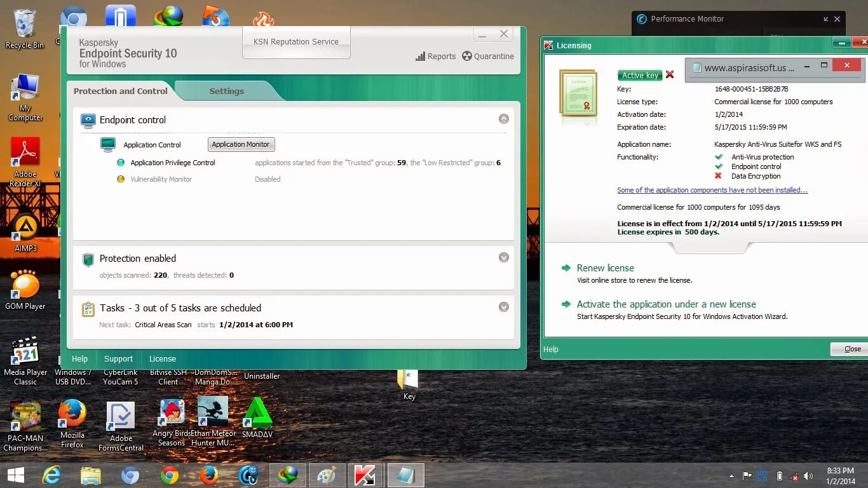
Task: Click the Performance Monitor window title
Action: tap(688, 19)
